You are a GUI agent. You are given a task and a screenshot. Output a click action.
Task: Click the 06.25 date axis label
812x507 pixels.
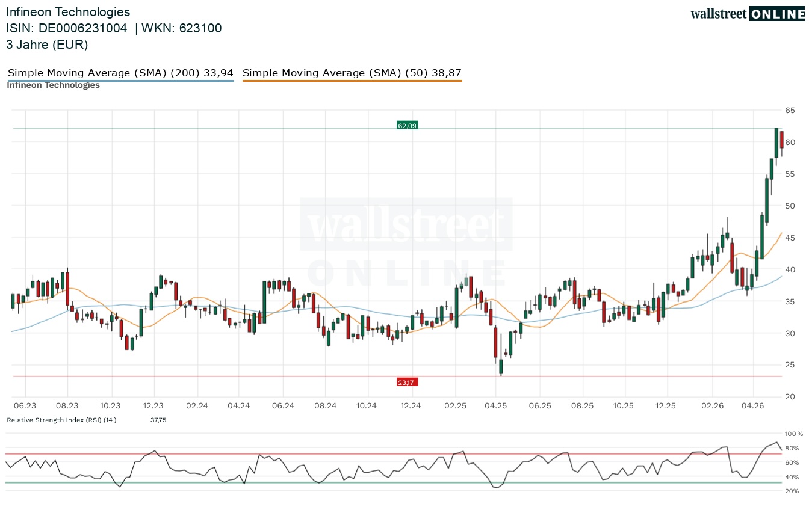540,406
